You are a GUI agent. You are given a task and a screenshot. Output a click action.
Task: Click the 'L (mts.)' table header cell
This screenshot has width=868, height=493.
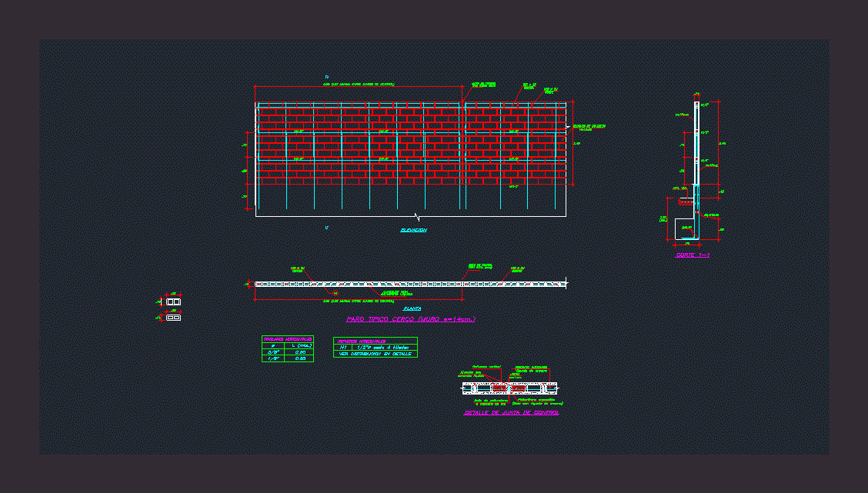click(x=299, y=345)
